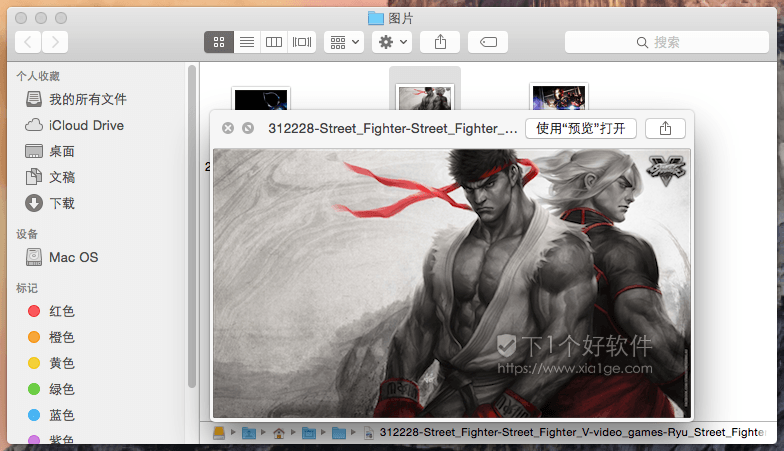Viewport: 784px width, 451px height.
Task: Click the folder just before the file in path bar
Action: (x=339, y=432)
